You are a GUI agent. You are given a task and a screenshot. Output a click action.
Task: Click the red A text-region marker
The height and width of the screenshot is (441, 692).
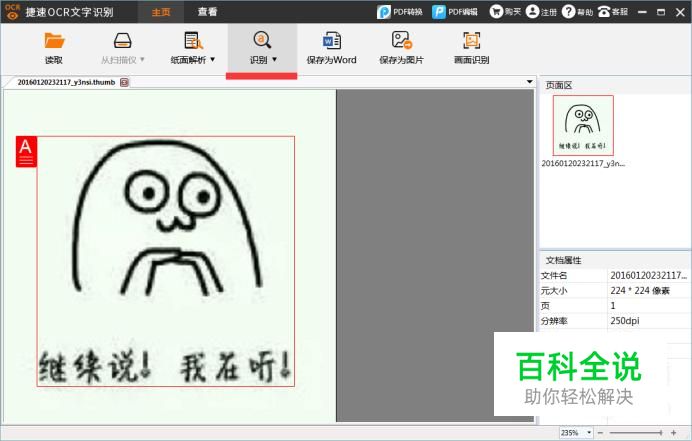[26, 152]
